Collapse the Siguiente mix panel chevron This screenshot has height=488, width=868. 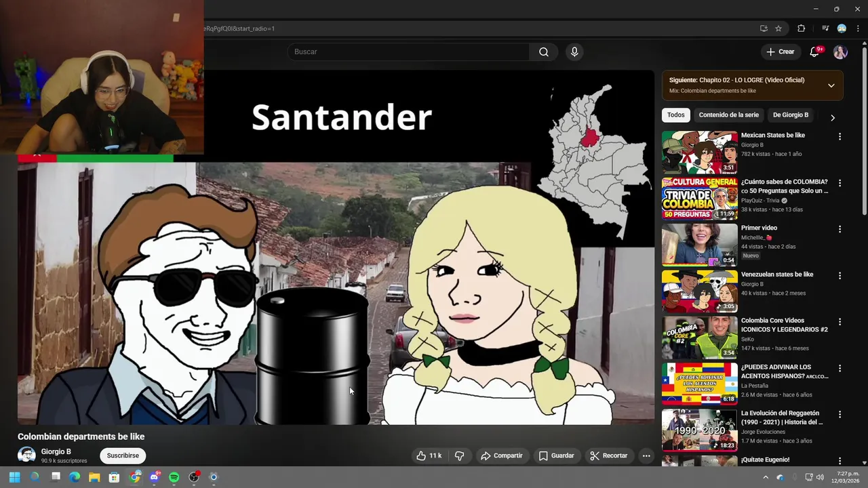pos(831,85)
